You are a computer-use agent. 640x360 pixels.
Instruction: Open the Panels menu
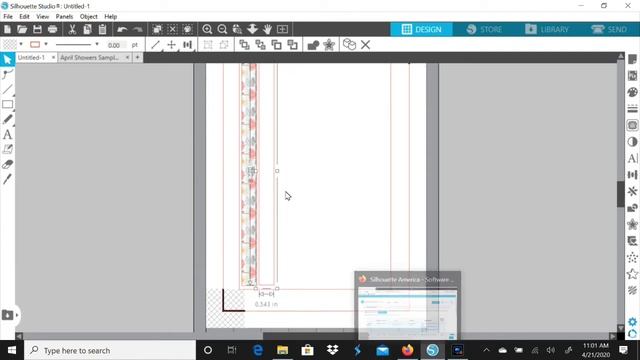(x=64, y=17)
